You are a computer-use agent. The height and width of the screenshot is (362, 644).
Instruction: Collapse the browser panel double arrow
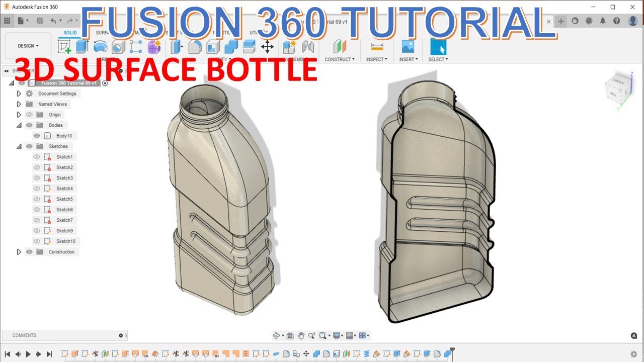[6, 71]
